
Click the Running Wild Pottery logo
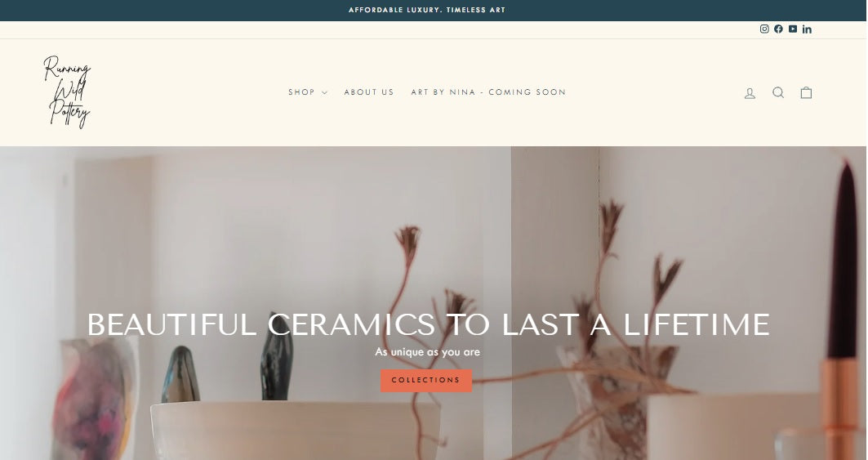click(x=67, y=92)
